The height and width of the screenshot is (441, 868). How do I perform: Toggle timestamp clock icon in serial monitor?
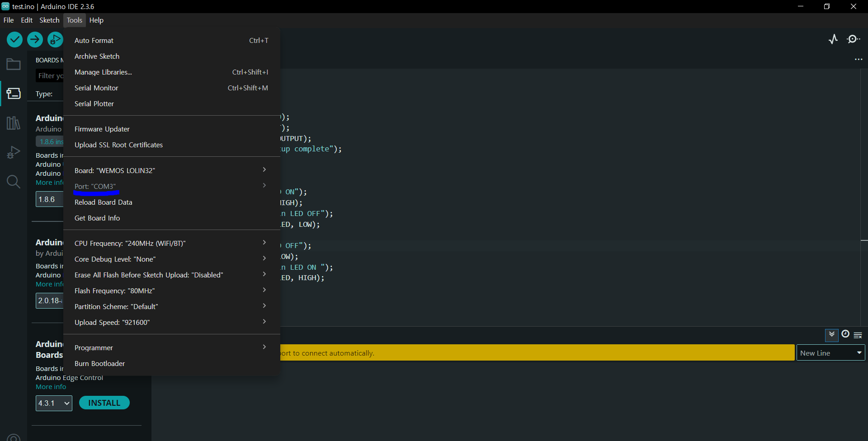(x=845, y=334)
